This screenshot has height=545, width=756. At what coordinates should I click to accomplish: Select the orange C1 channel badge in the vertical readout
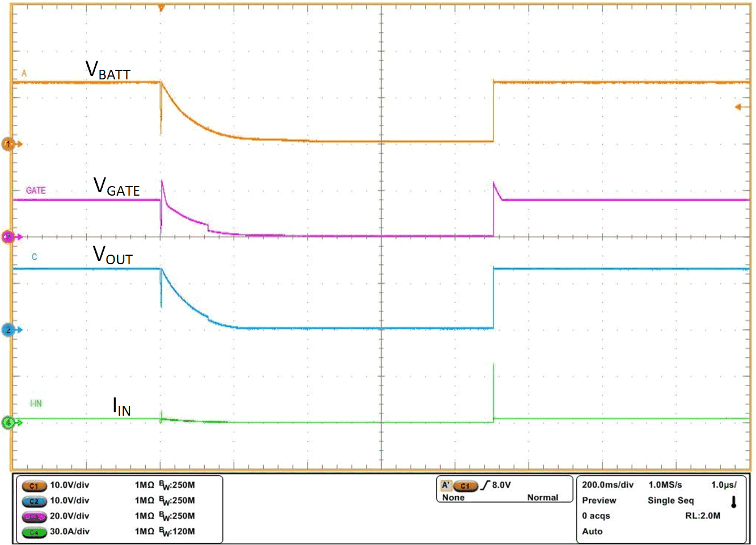pyautogui.click(x=34, y=486)
